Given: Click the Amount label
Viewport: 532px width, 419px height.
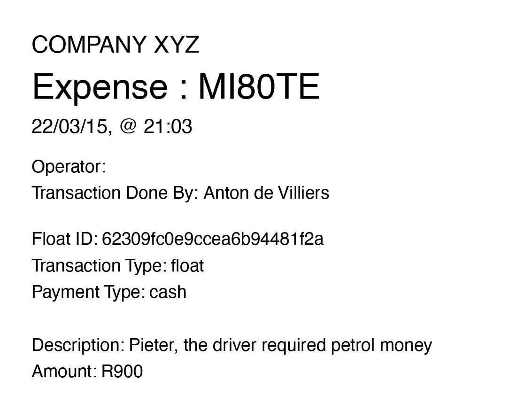Looking at the screenshot, I should (64, 372).
